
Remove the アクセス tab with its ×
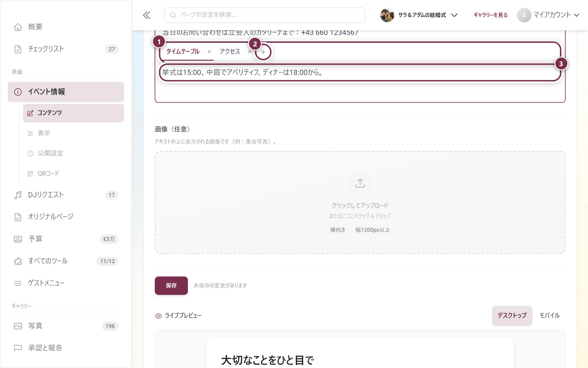[249, 52]
